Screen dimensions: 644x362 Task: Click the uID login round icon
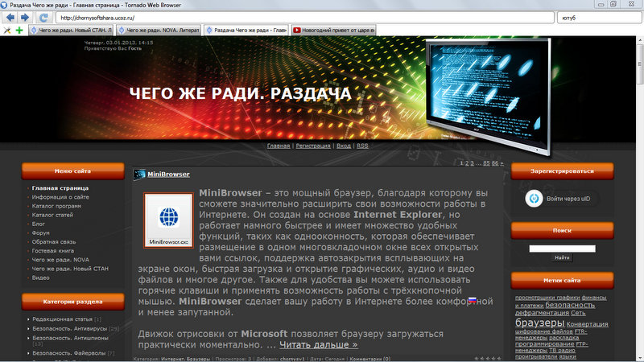point(534,199)
